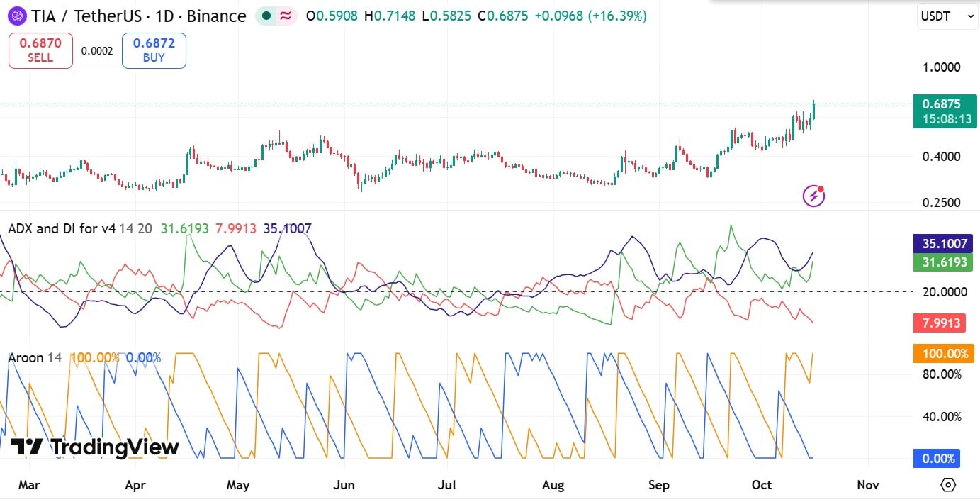Click the BUY 0.6872 button
Viewport: 980px width, 502px height.
pos(154,50)
